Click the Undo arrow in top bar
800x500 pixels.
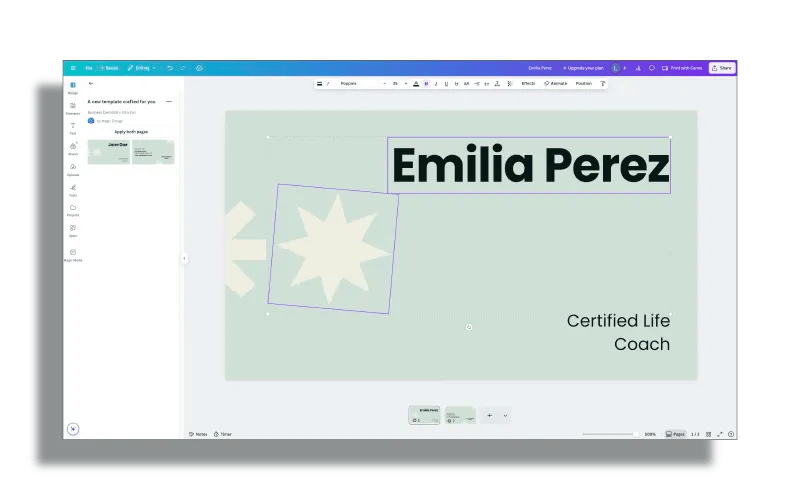170,68
